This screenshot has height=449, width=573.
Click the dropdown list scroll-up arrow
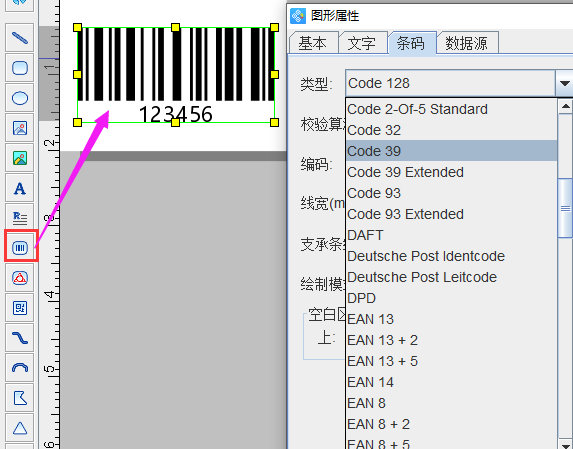point(565,106)
